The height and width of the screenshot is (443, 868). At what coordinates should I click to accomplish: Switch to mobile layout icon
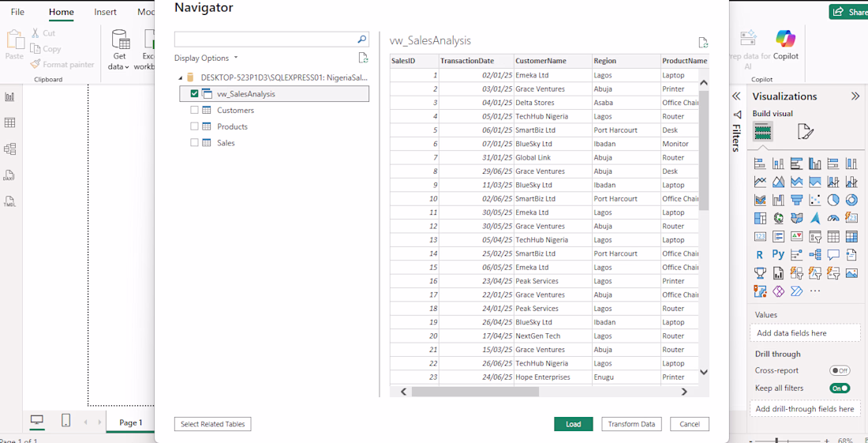click(65, 421)
